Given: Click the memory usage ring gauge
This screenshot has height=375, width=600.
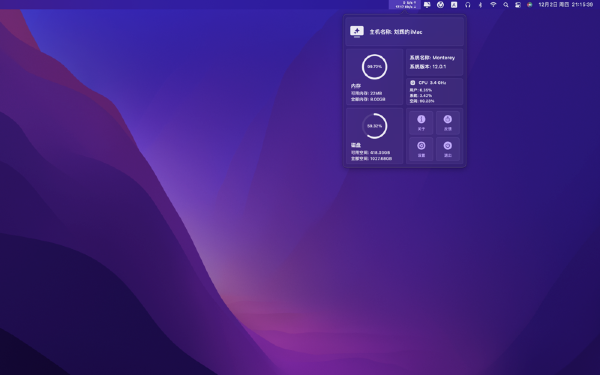Looking at the screenshot, I should [x=374, y=67].
